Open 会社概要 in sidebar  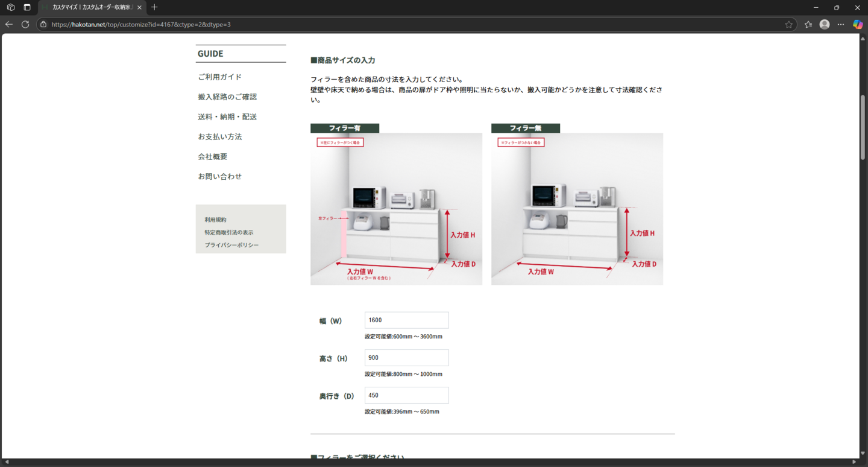click(213, 156)
